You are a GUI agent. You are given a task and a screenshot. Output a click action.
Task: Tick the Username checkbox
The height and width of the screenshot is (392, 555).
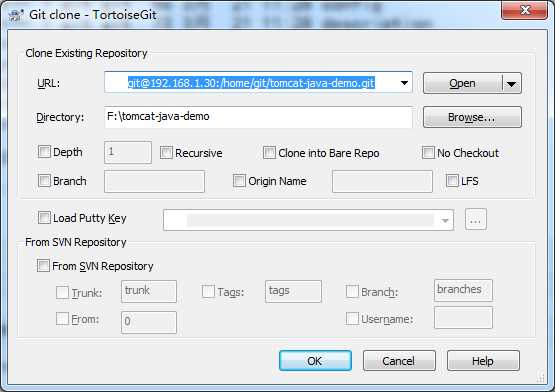[352, 319]
